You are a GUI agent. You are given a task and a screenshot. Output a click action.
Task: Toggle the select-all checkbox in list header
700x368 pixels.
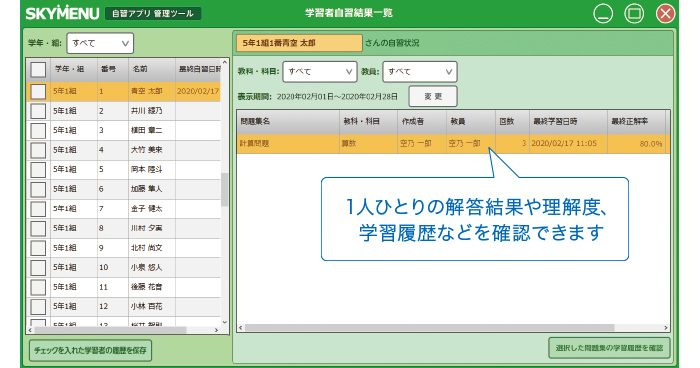point(38,70)
